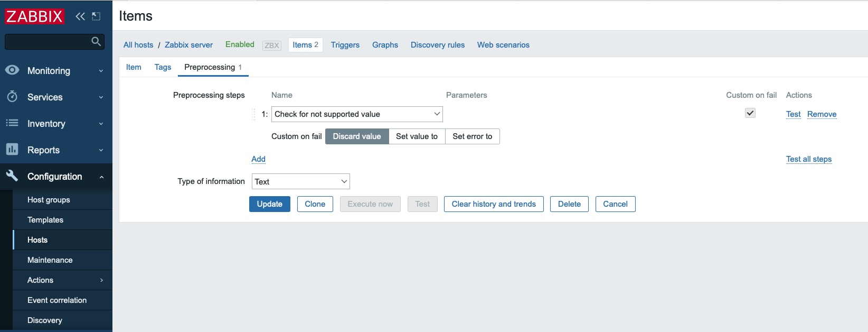Click Clear history and trends button
868x332 pixels.
pyautogui.click(x=494, y=204)
